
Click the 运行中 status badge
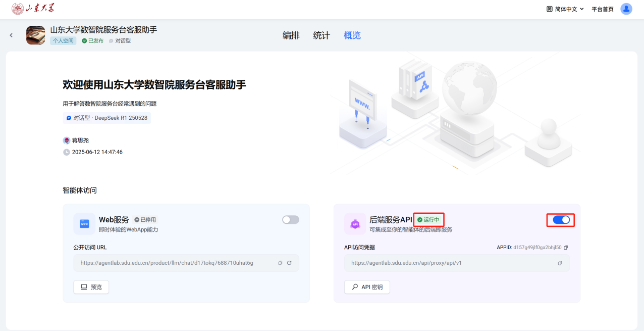coord(428,220)
